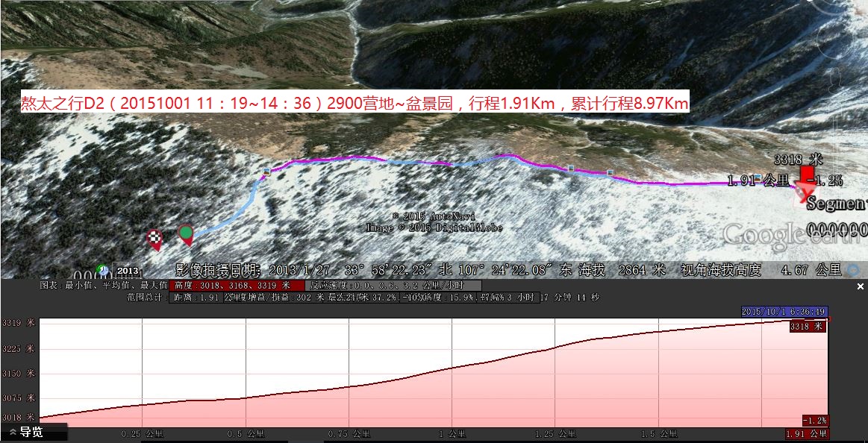868x443 pixels.
Task: Click the green start point placemark
Action: [187, 233]
